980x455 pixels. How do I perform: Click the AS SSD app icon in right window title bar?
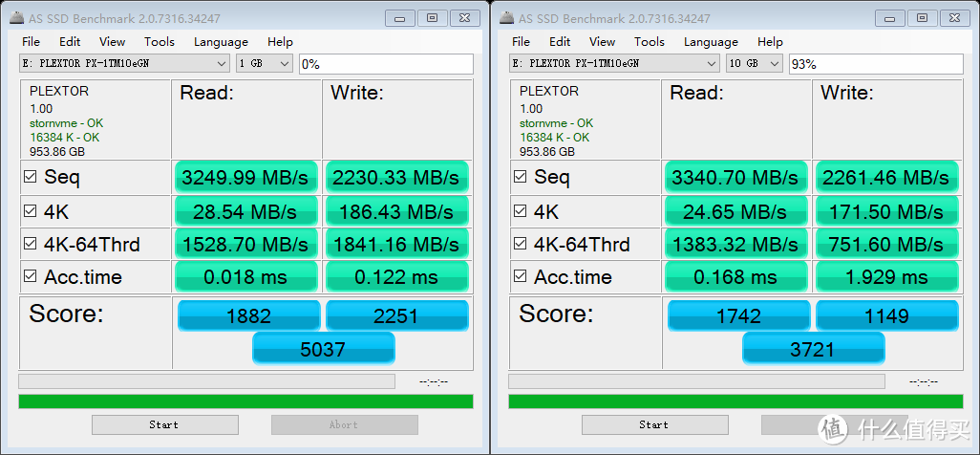(507, 18)
